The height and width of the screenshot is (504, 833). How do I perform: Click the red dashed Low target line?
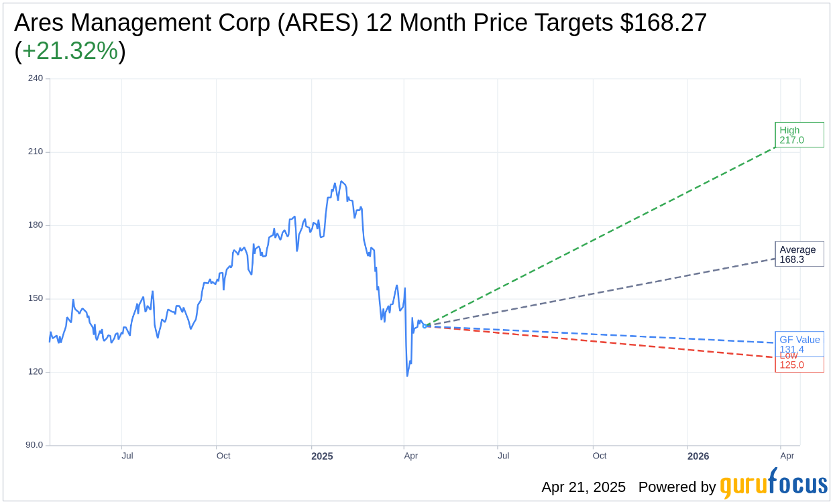click(x=604, y=342)
